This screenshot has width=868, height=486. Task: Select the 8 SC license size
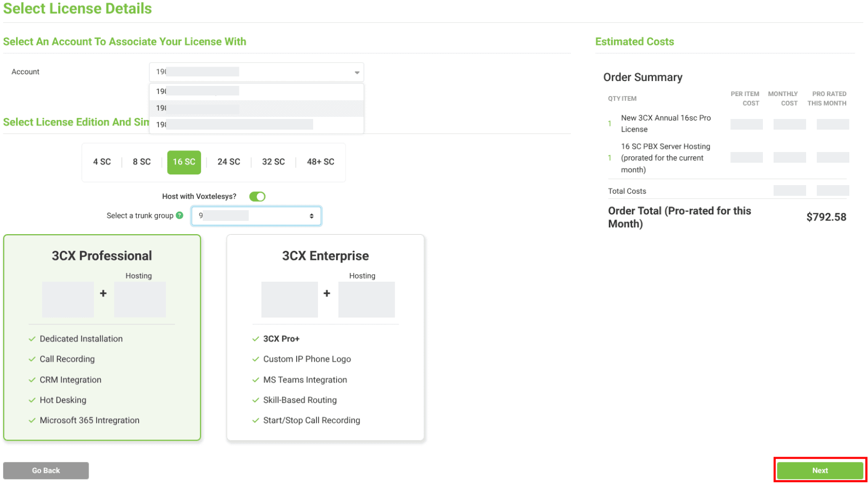(142, 162)
